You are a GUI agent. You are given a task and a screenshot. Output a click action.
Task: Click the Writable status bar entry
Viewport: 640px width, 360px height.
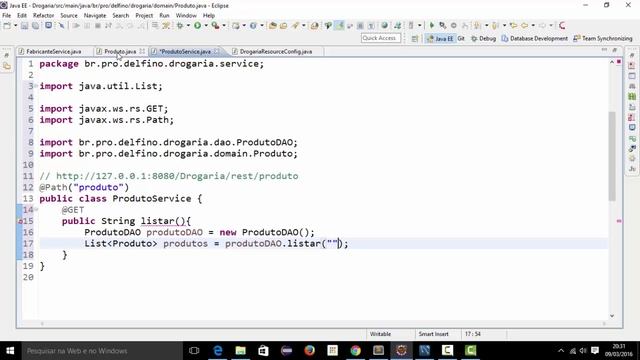pyautogui.click(x=380, y=334)
